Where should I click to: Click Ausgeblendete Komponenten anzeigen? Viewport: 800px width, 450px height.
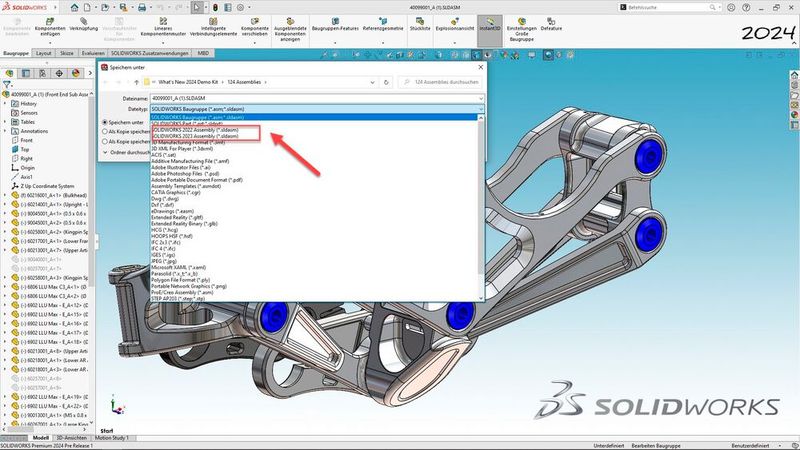pyautogui.click(x=290, y=30)
